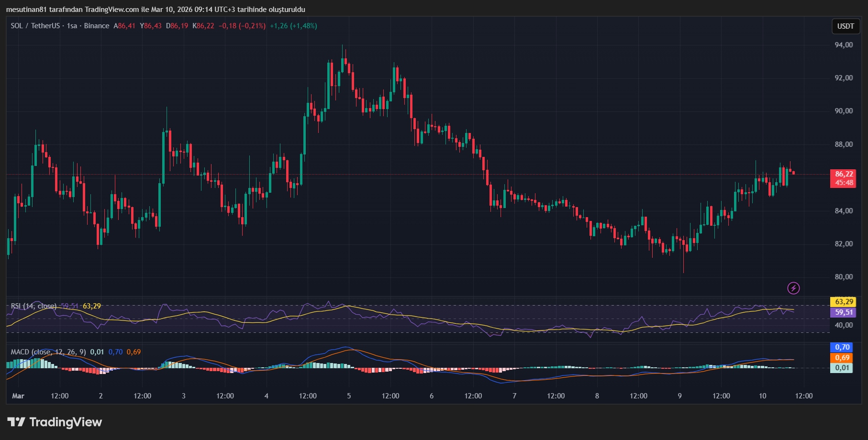Select the RSI (14, close) indicator legend
The height and width of the screenshot is (440, 868).
coord(33,306)
